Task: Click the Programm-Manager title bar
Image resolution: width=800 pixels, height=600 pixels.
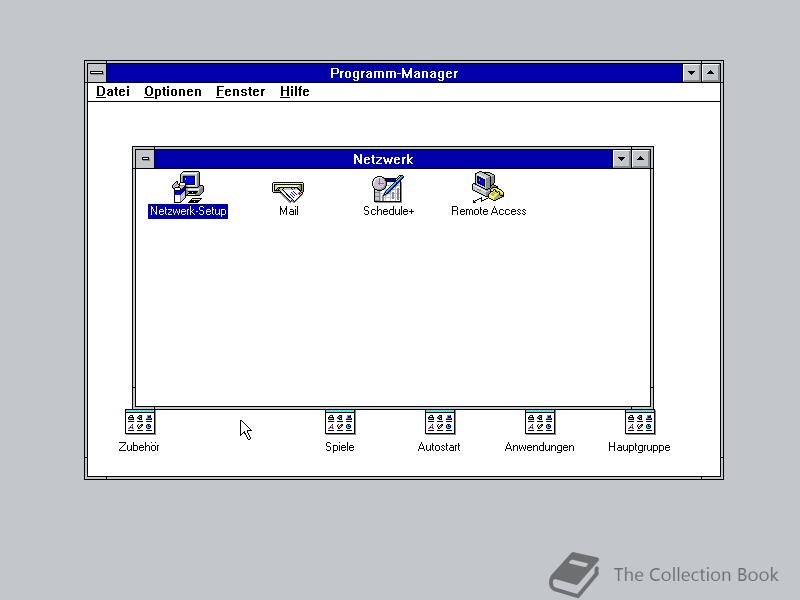Action: point(394,73)
